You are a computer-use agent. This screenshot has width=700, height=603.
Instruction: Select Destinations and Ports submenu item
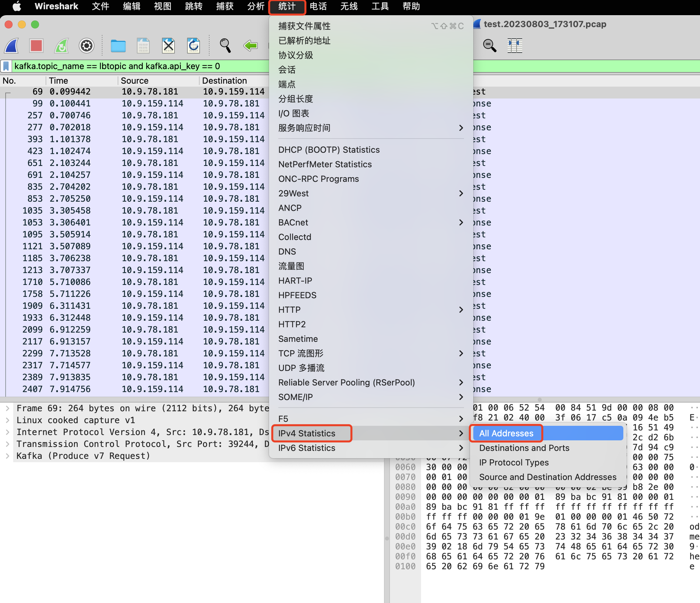point(548,448)
